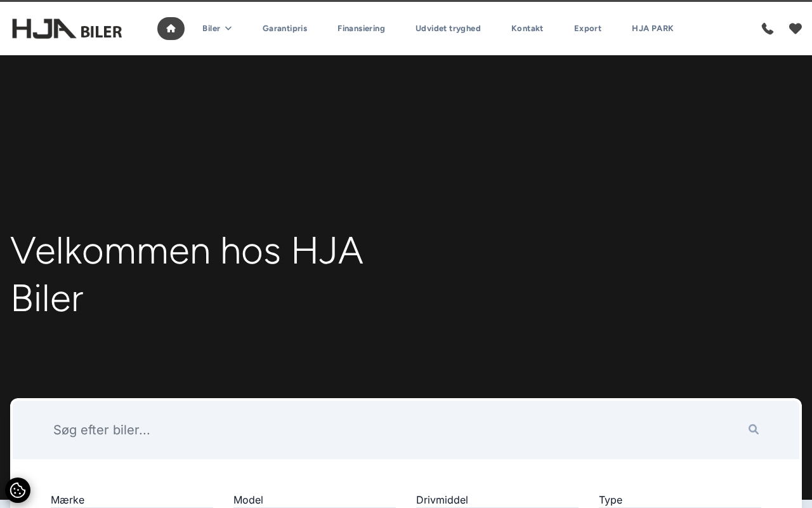The image size is (812, 508).
Task: Open the Model dropdown
Action: [315, 500]
